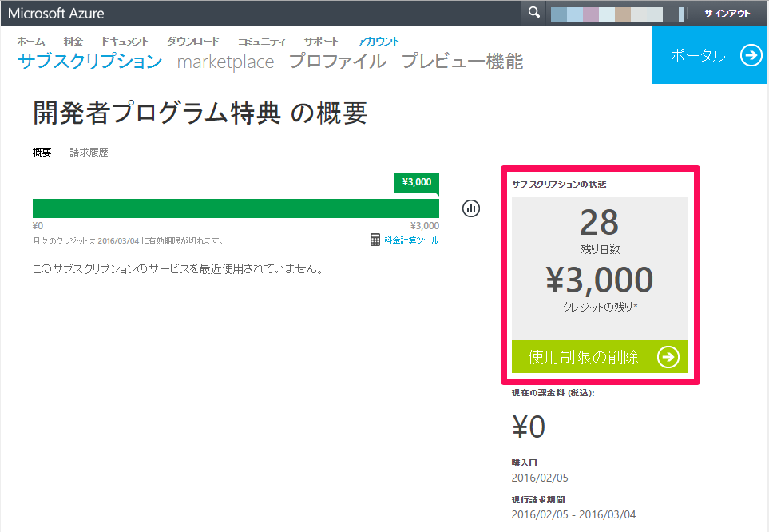Open the 料金計算ツール link
The width and height of the screenshot is (769, 532).
(x=411, y=240)
